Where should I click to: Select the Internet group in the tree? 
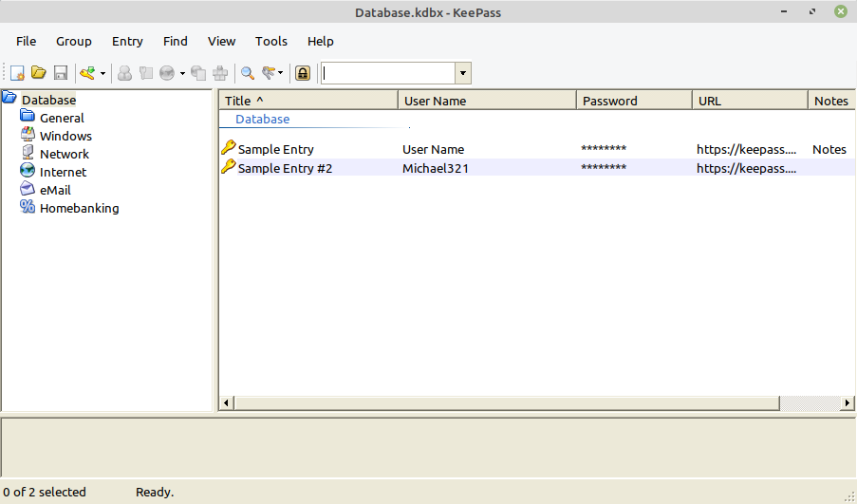click(x=63, y=172)
